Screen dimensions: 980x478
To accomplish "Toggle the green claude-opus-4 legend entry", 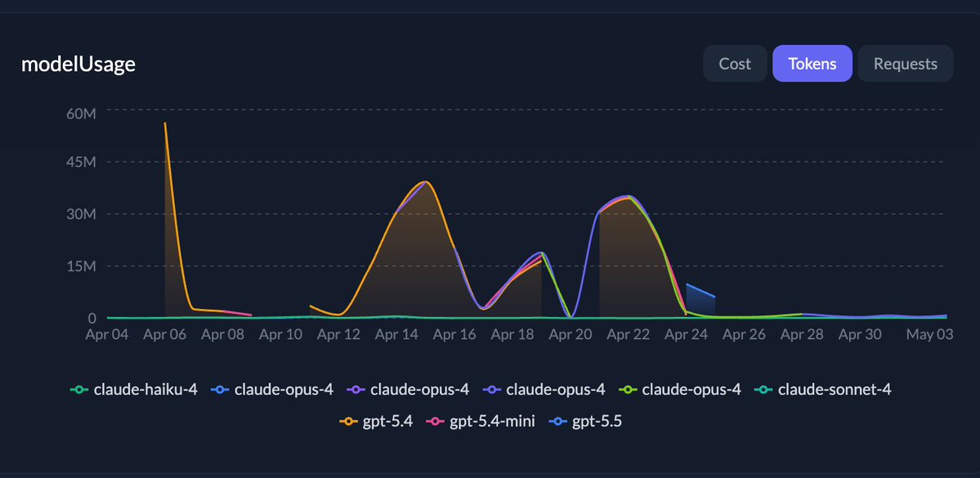I will click(x=679, y=390).
